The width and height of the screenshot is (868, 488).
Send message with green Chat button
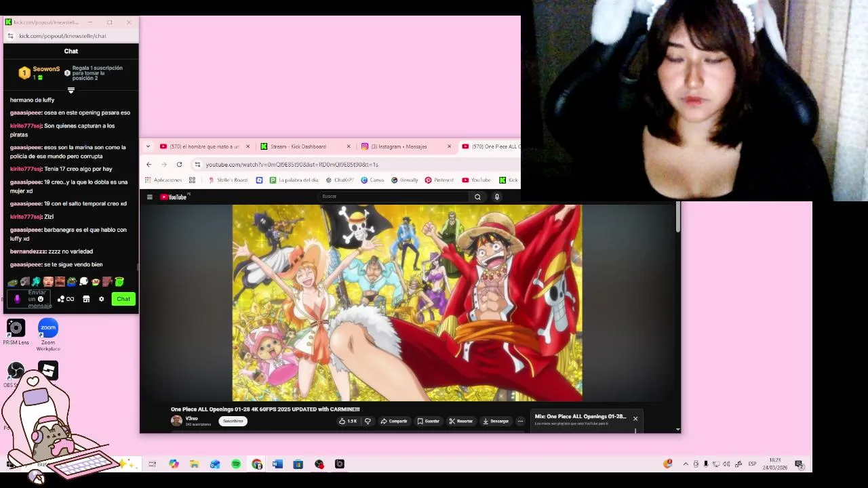tap(123, 299)
